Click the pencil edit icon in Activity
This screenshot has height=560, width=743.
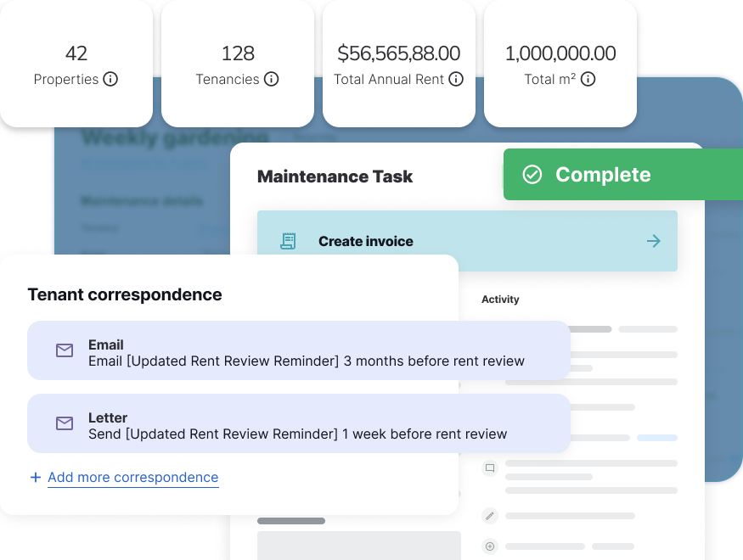tap(490, 516)
